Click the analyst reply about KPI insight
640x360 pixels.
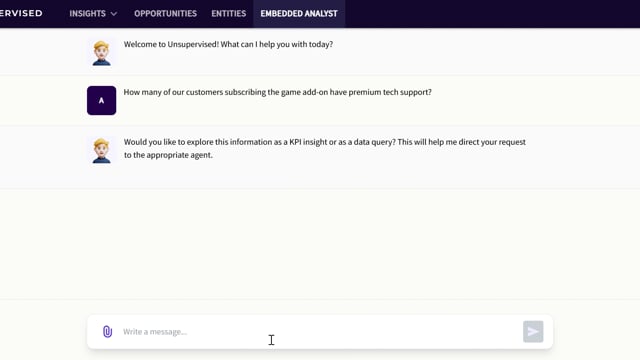click(x=324, y=149)
